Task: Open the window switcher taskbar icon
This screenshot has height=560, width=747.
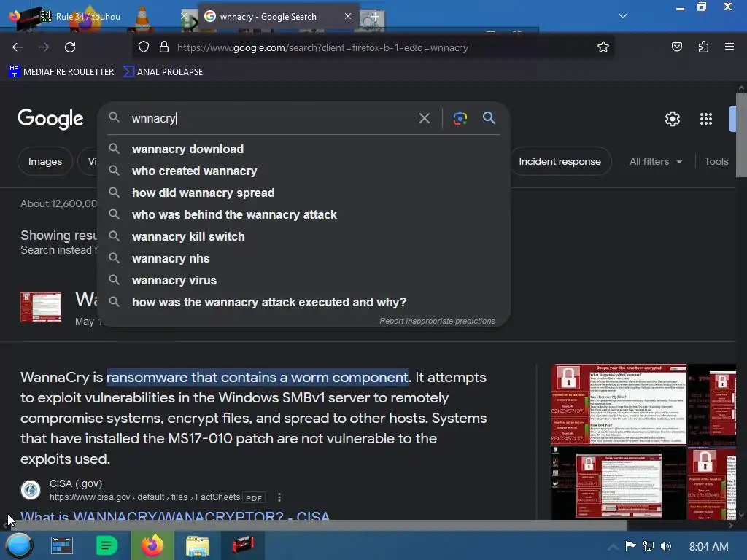Action: click(62, 545)
